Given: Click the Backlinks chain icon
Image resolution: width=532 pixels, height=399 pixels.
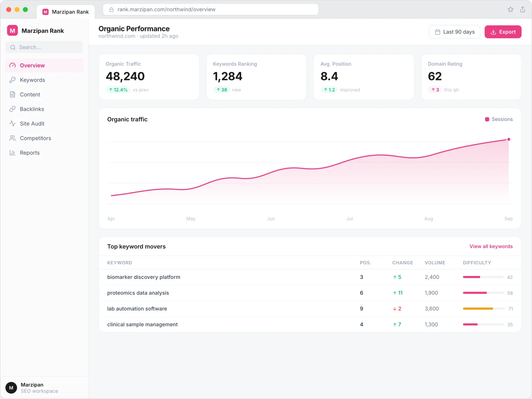Looking at the screenshot, I should pos(13,109).
